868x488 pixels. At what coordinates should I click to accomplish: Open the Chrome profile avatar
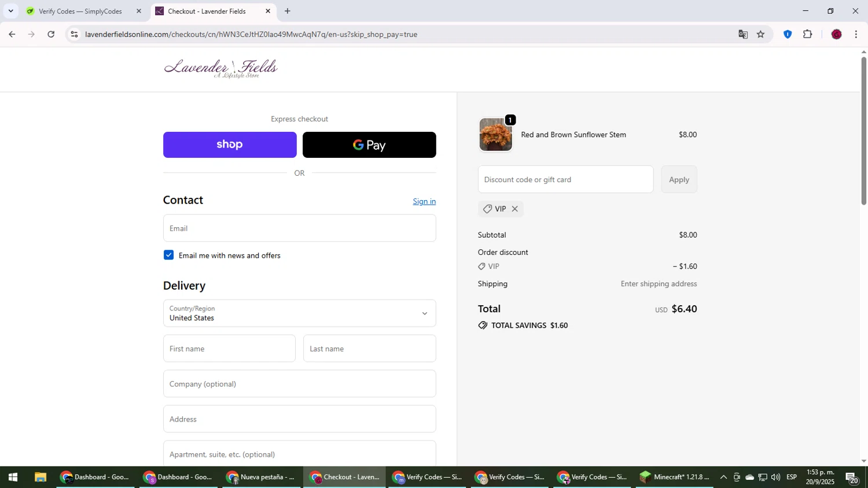[x=836, y=35]
